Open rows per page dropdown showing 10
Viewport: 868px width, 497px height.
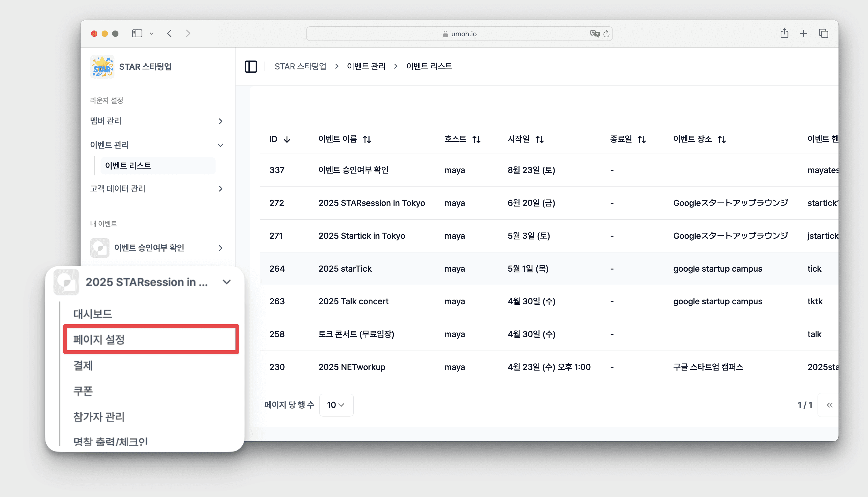(336, 405)
